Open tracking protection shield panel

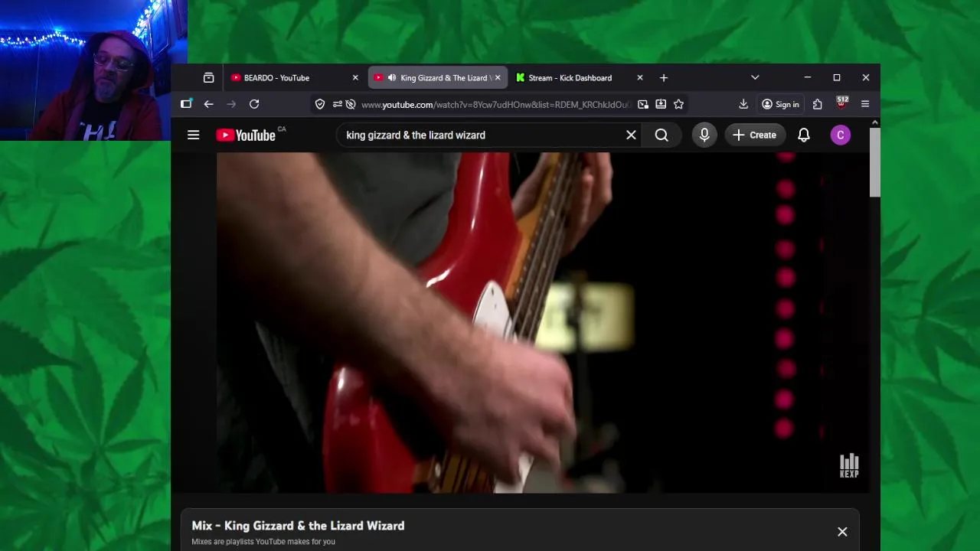coord(320,104)
